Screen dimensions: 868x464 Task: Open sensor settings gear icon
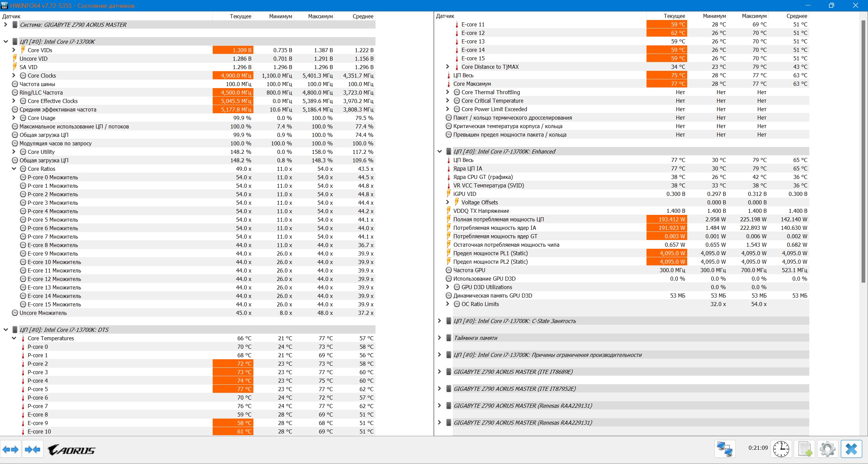coord(827,449)
